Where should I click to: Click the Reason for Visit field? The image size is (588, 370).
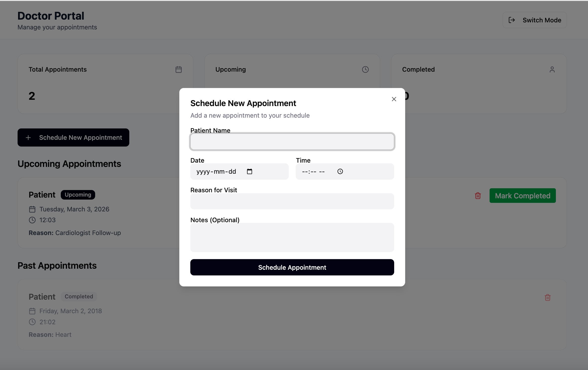pyautogui.click(x=292, y=201)
